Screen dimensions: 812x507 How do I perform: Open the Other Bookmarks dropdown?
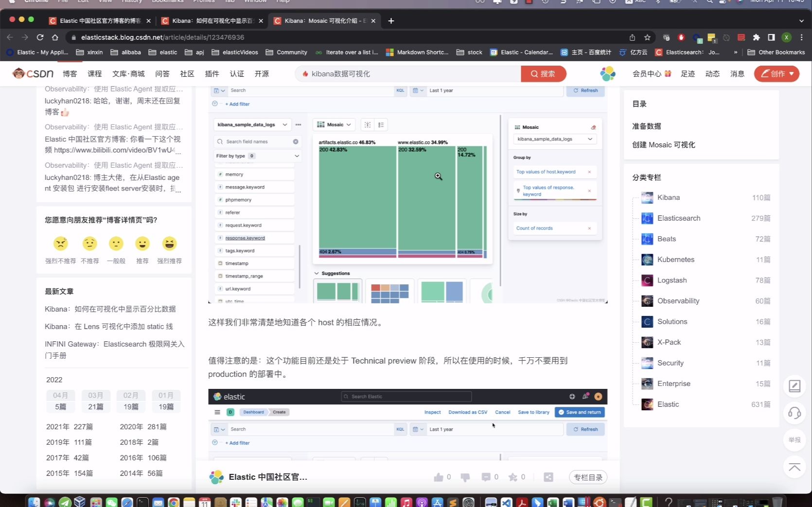point(776,52)
